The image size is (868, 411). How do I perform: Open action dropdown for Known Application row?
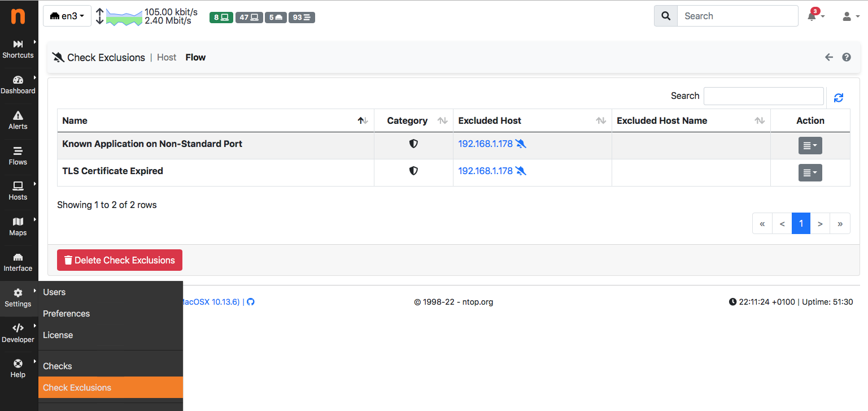point(810,145)
